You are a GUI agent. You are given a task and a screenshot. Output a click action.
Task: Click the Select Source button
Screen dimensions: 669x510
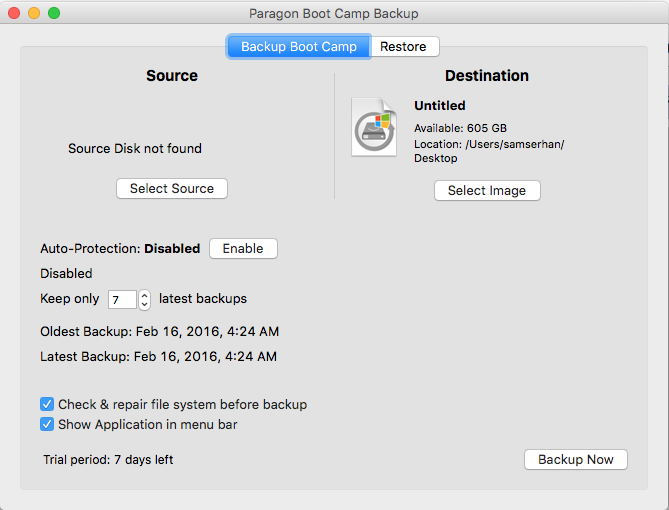[x=172, y=189]
